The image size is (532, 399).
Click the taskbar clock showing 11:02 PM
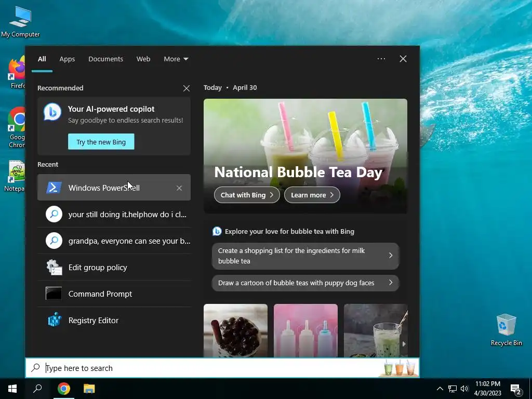click(487, 389)
